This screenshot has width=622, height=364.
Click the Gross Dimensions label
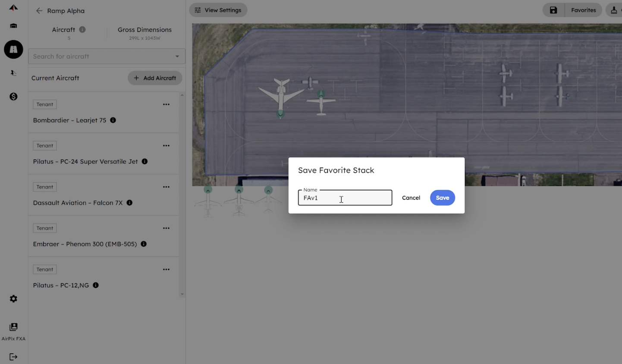click(145, 30)
